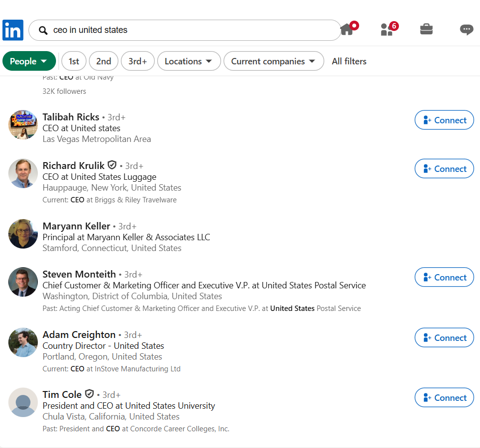Open the Locations filter dropdown
This screenshot has height=448, width=480.
(189, 61)
